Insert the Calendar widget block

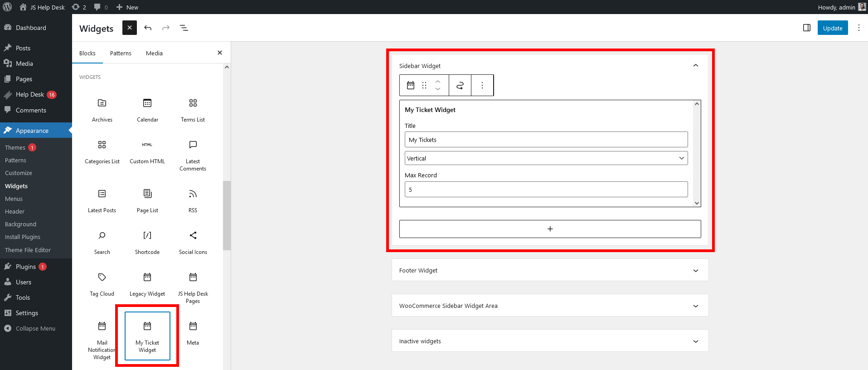[x=147, y=110]
